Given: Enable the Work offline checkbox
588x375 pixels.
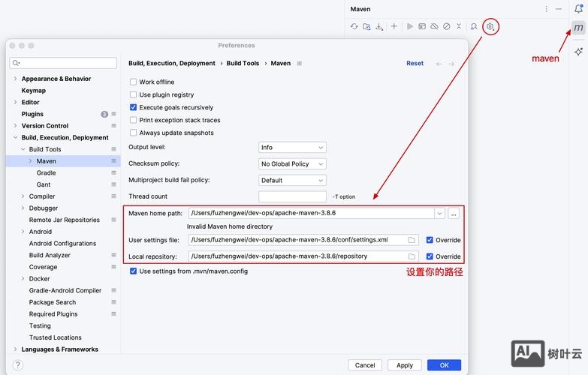Looking at the screenshot, I should (134, 82).
